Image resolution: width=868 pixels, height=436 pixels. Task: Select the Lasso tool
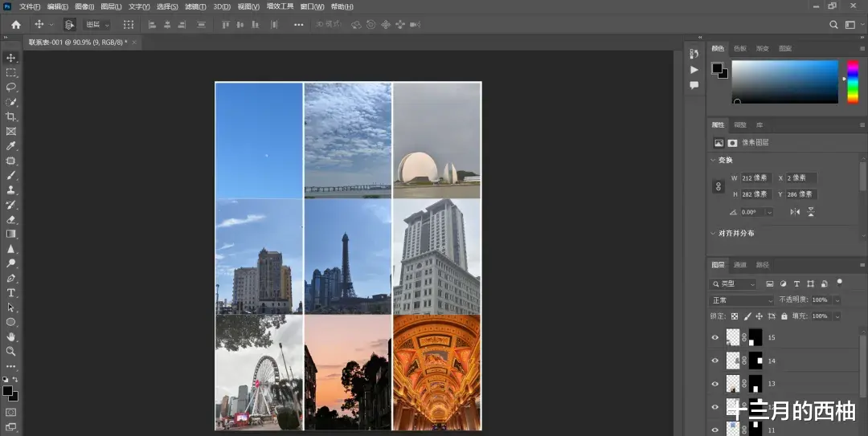pyautogui.click(x=10, y=88)
